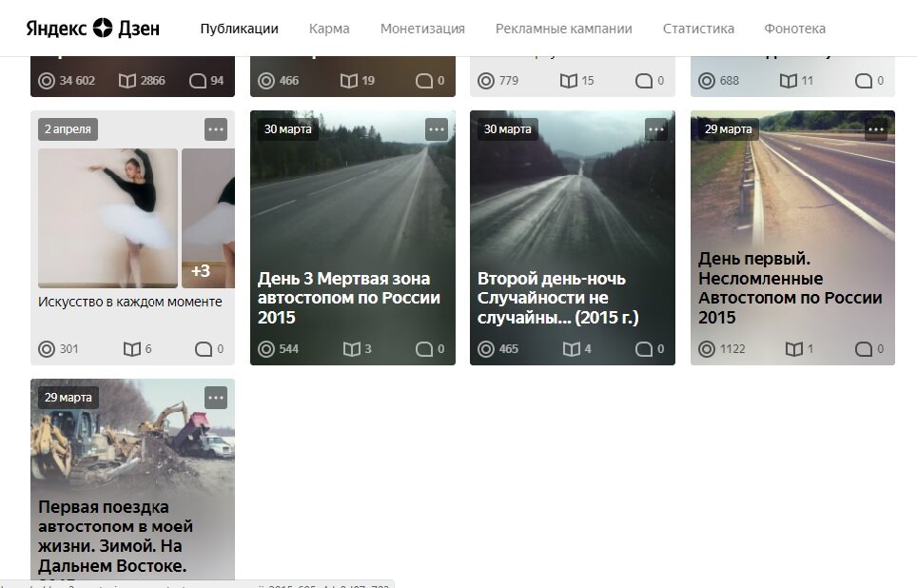Open article Первая поездка автостопом в моей жизни
The width and height of the screenshot is (917, 588).
[115, 536]
